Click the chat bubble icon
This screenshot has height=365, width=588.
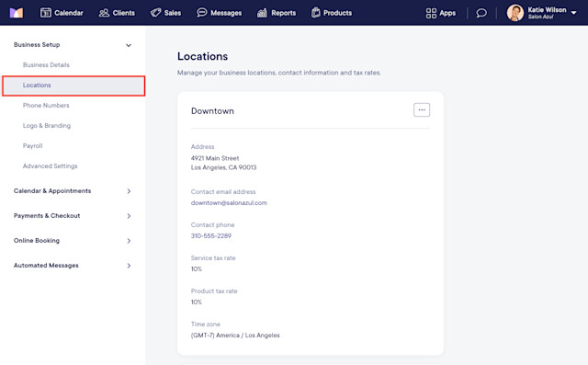click(x=481, y=13)
